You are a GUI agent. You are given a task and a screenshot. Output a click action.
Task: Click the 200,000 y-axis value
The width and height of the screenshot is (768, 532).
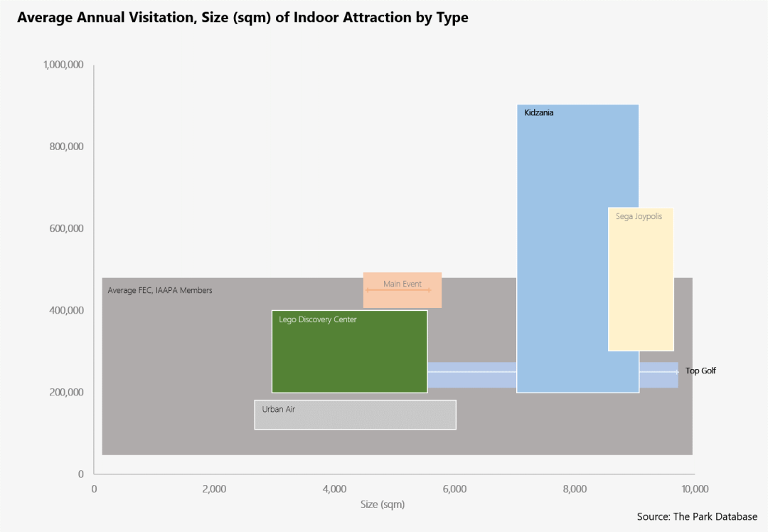click(66, 392)
